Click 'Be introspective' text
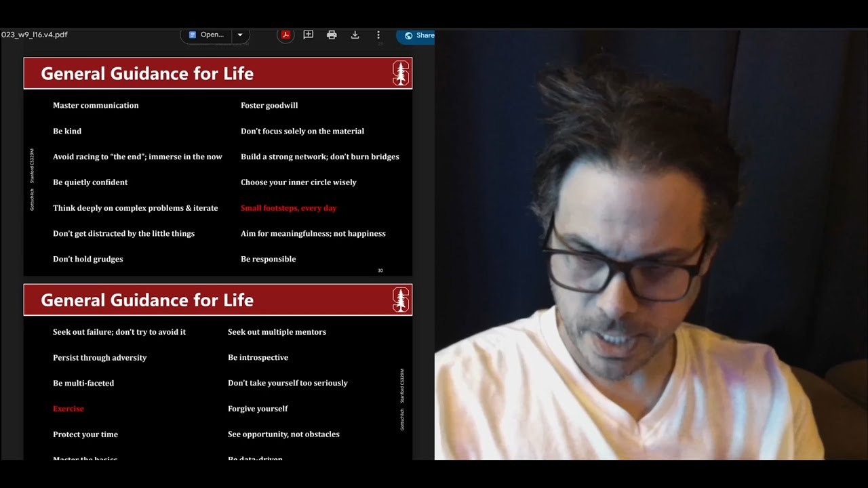Viewport: 868px width, 488px height. 258,358
